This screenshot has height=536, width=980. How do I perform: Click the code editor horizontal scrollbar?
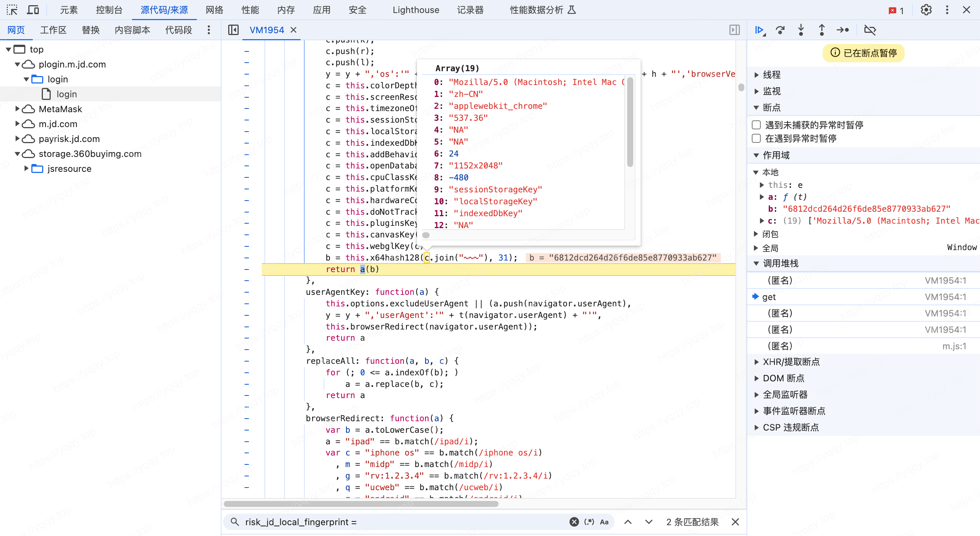(361, 504)
